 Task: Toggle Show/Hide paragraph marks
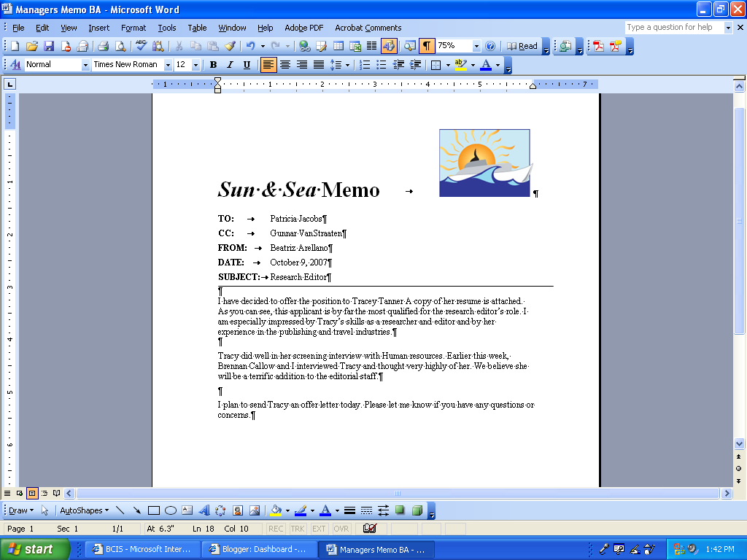(427, 46)
